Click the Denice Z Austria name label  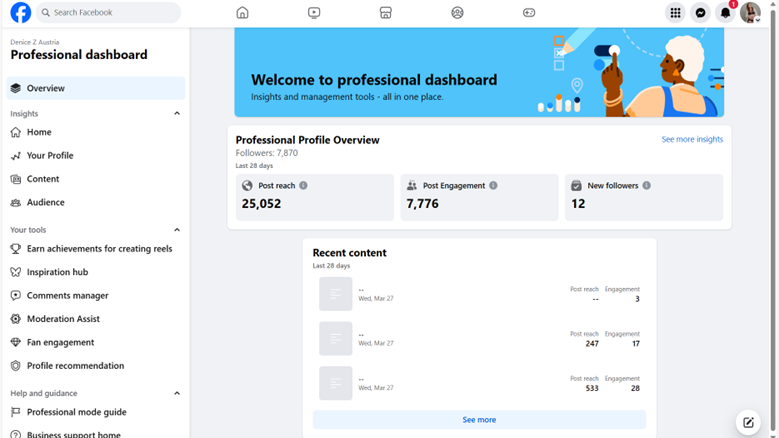click(35, 42)
